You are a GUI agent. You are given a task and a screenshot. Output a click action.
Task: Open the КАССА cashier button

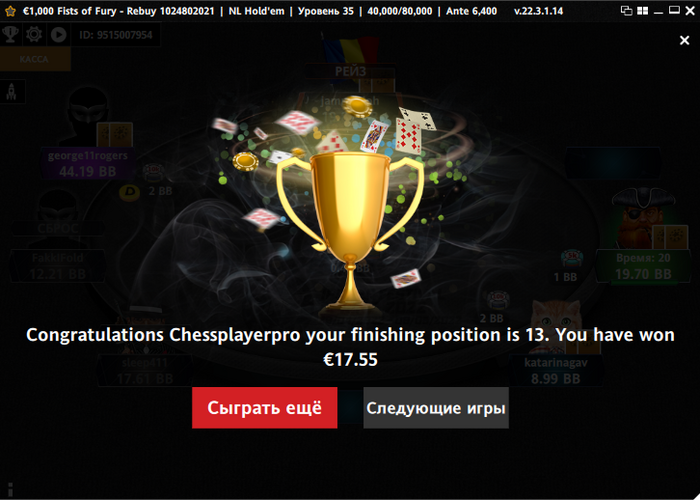[35, 59]
